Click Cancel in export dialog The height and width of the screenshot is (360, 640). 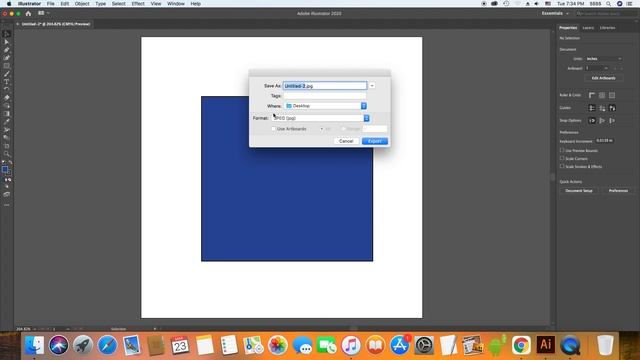346,141
